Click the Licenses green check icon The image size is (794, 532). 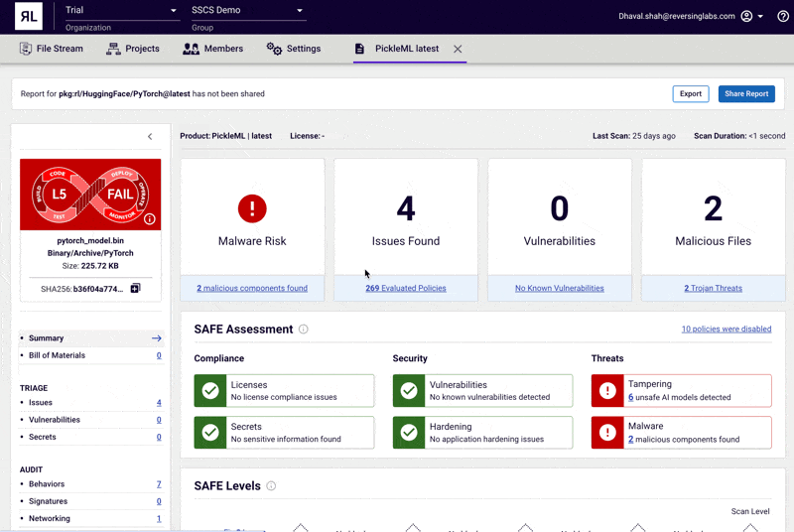(210, 391)
